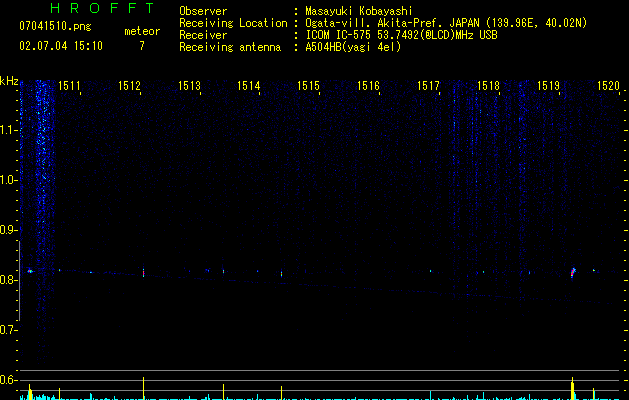The height and width of the screenshot is (400, 629).
Task: Click the 'meteor' count label
Action: (142, 31)
